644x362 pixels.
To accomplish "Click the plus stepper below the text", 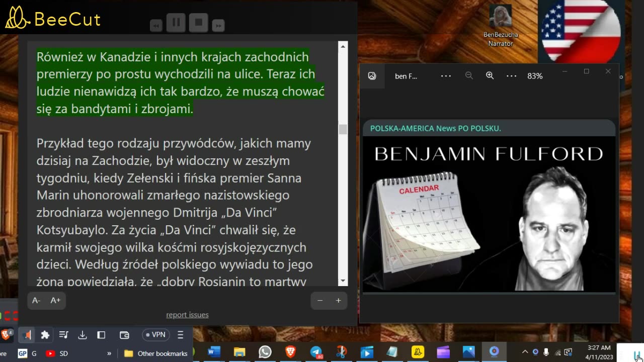I will click(338, 301).
